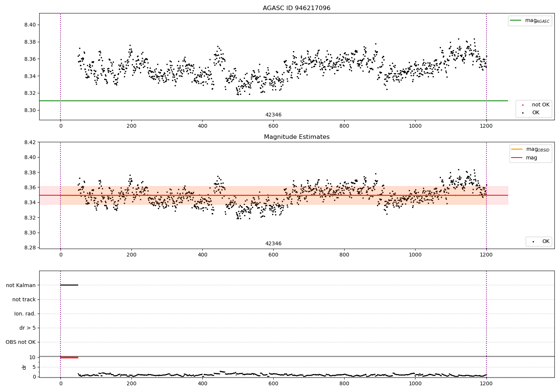Click the red 'mag' legend entry in middle plot
Screen dimensions: 560x392
[x=524, y=158]
